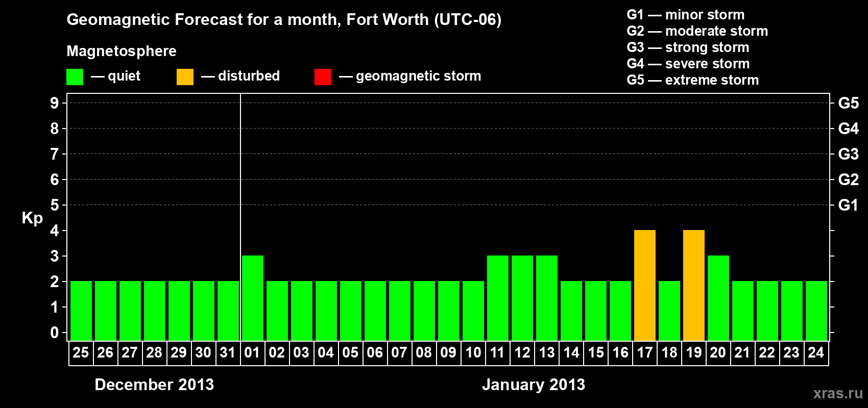Click the December 2013 month label

point(154,385)
